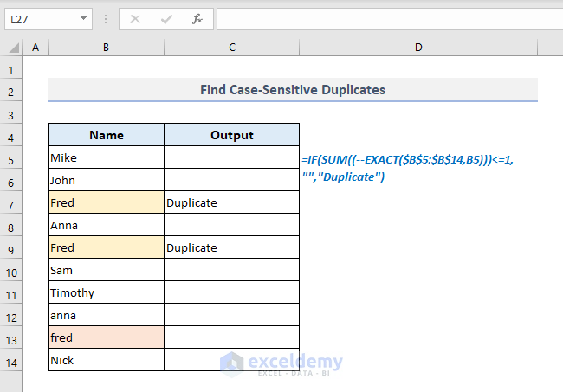Open the Insert Function fx dialog
The image size is (563, 392).
click(x=197, y=18)
